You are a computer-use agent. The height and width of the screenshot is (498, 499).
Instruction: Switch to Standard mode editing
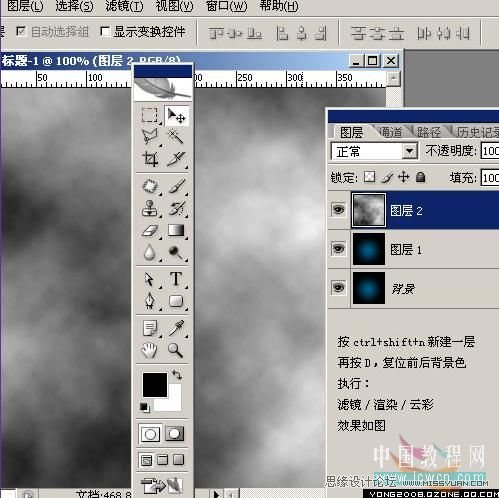[150, 434]
